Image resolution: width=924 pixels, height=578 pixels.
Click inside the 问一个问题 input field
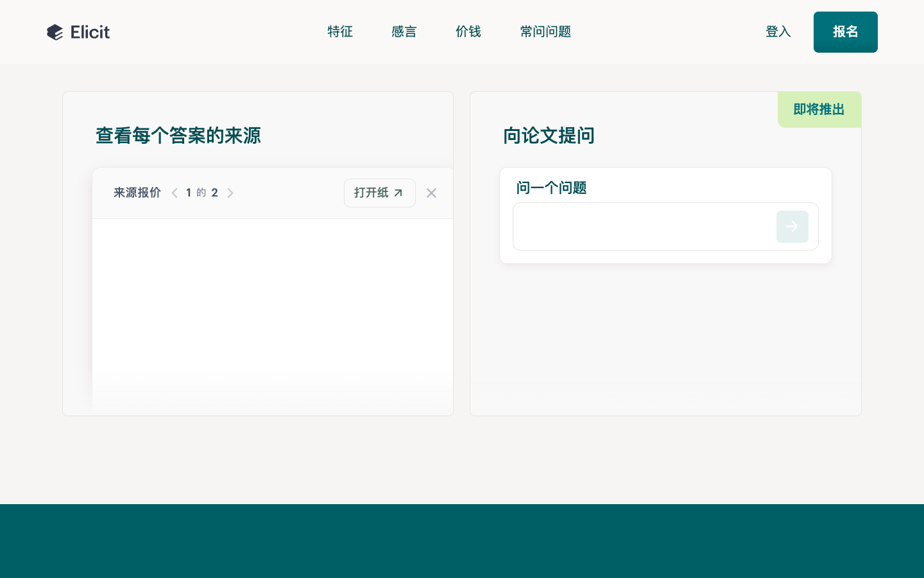tap(642, 227)
